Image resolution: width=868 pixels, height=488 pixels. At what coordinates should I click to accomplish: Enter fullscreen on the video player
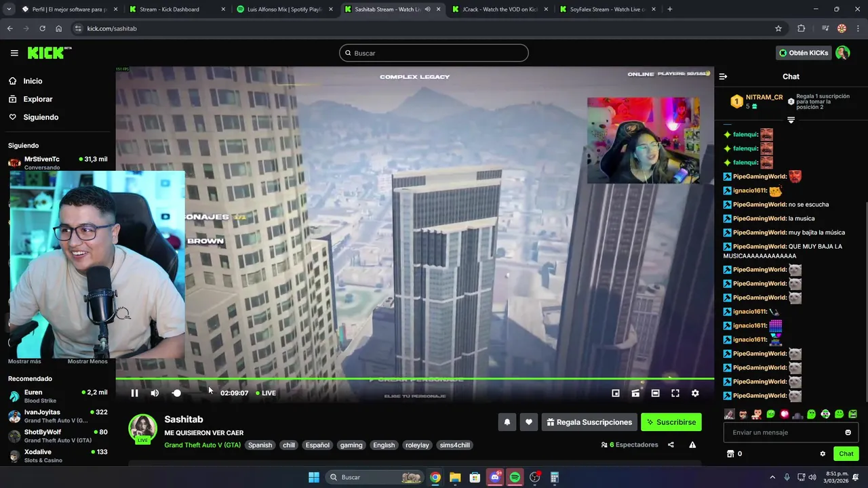[675, 393]
